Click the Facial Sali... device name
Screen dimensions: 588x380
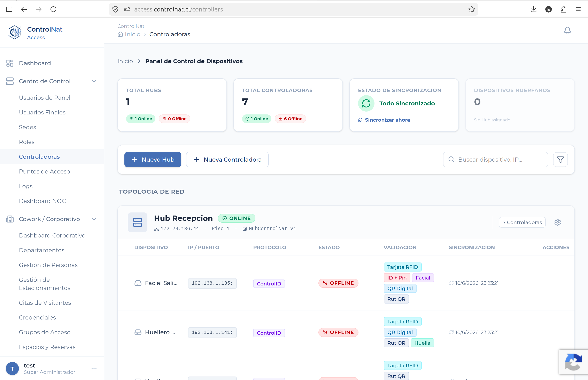161,283
